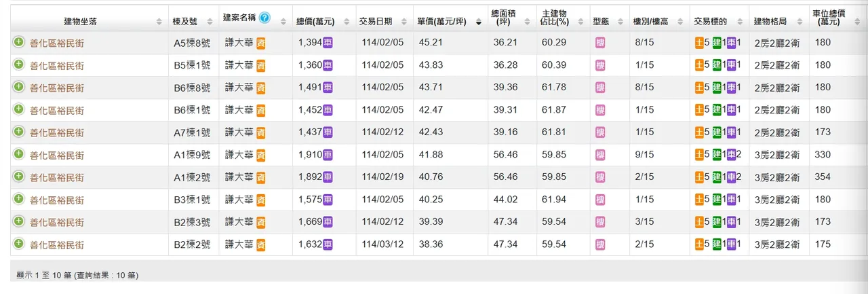Open the plus expander for B6棟8號
The height and width of the screenshot is (294, 868).
point(19,87)
